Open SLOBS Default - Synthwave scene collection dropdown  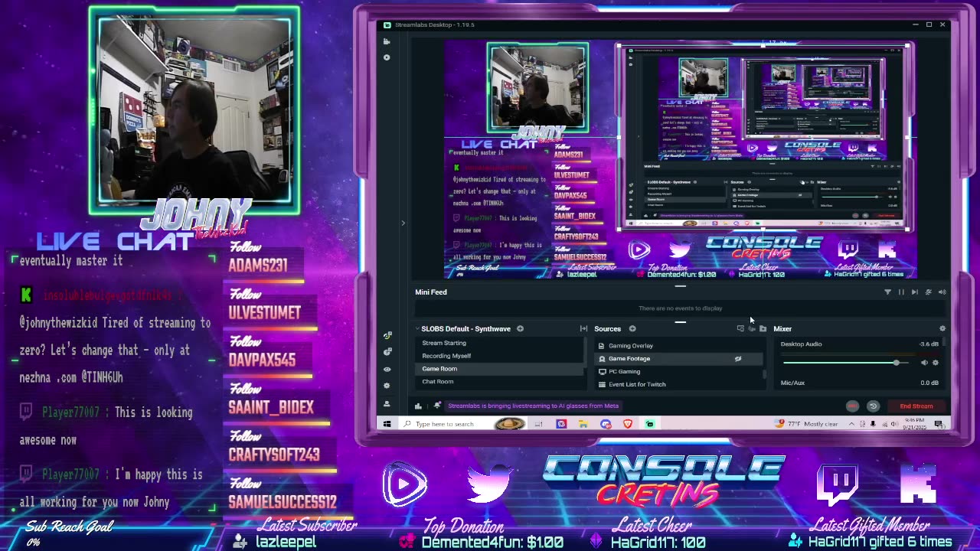[464, 329]
